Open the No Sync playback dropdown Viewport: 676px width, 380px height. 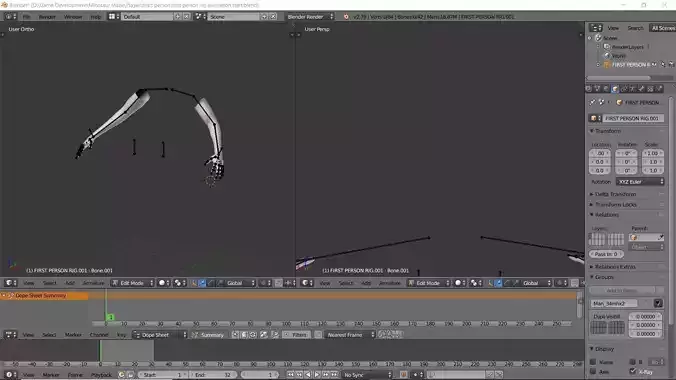point(368,375)
